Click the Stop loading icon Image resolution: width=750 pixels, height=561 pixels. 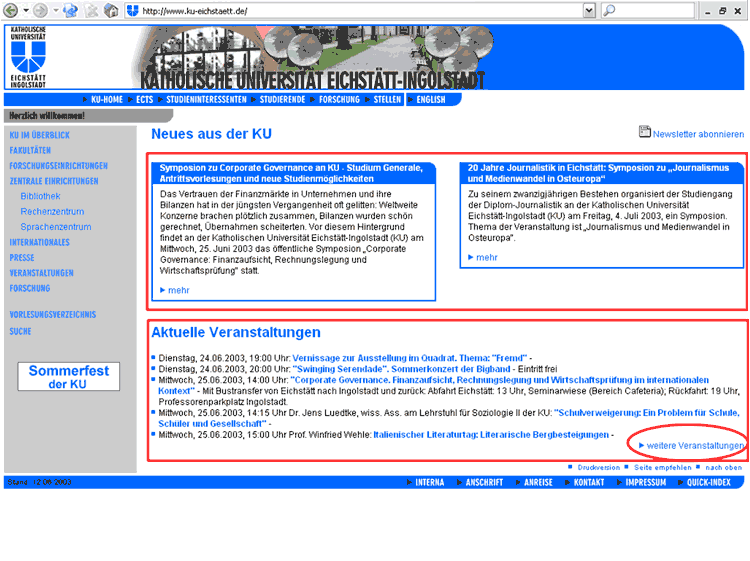(91, 10)
